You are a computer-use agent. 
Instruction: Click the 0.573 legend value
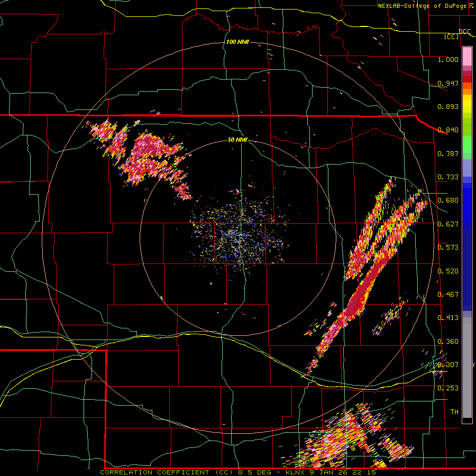448,248
